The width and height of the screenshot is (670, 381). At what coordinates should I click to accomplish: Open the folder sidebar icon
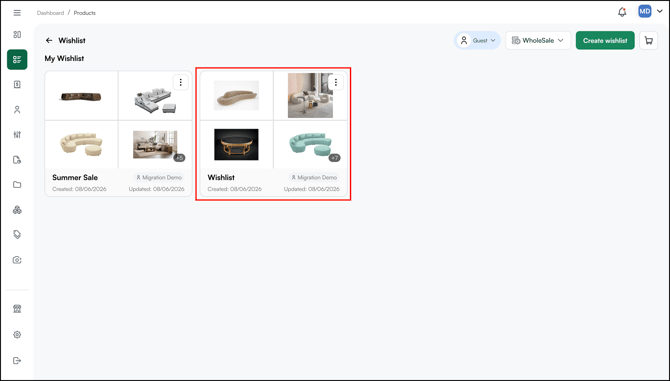click(17, 185)
